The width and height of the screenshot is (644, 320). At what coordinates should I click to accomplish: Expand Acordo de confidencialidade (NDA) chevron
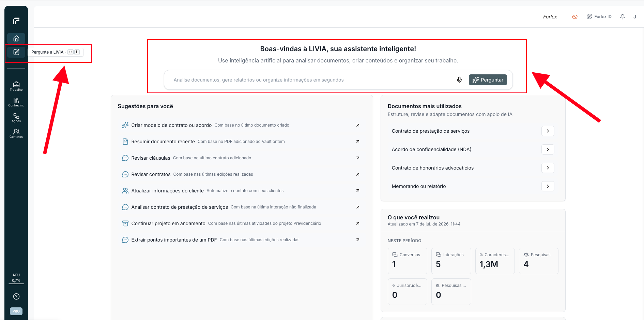[548, 149]
